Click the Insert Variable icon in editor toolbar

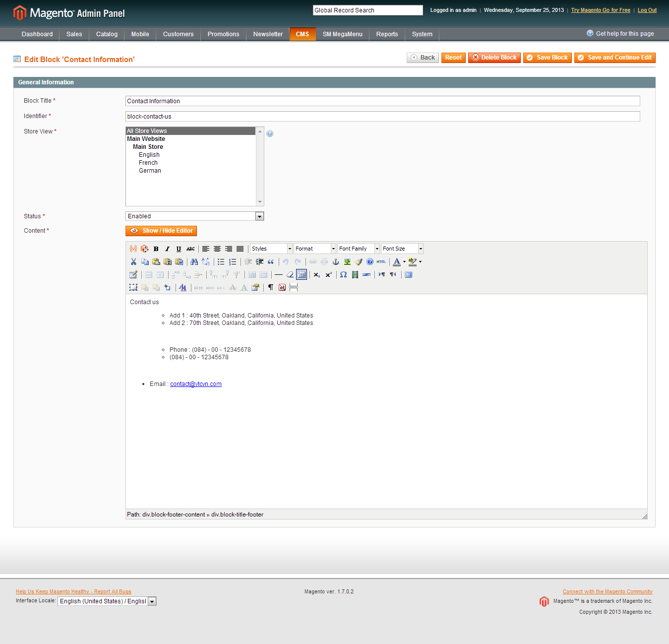pyautogui.click(x=133, y=249)
